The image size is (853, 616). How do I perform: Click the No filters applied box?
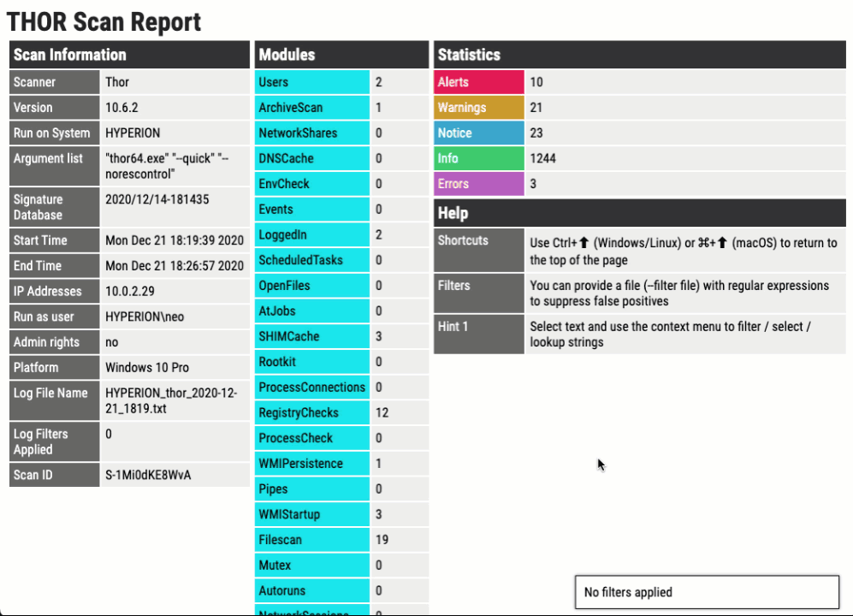click(x=706, y=592)
